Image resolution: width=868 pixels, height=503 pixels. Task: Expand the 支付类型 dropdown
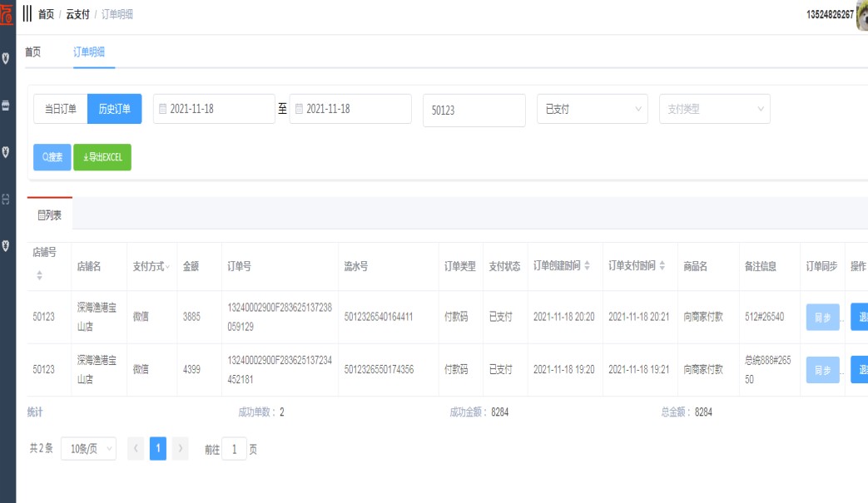point(715,109)
